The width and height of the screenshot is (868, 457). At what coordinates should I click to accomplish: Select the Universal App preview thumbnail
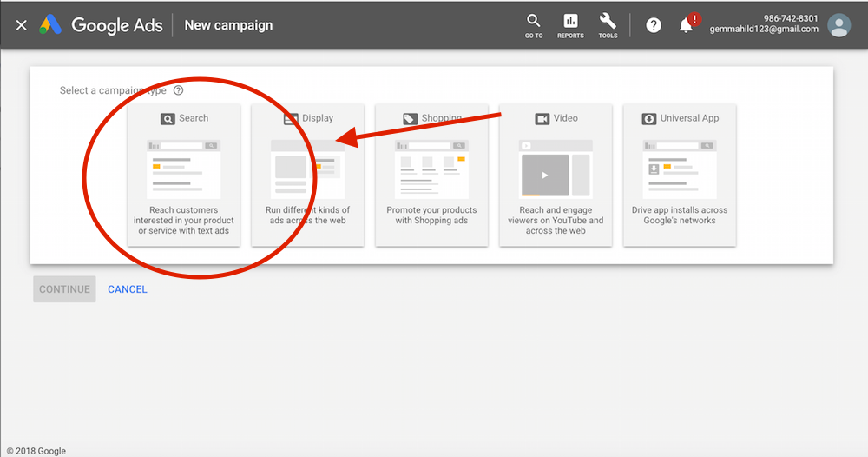pos(680,169)
